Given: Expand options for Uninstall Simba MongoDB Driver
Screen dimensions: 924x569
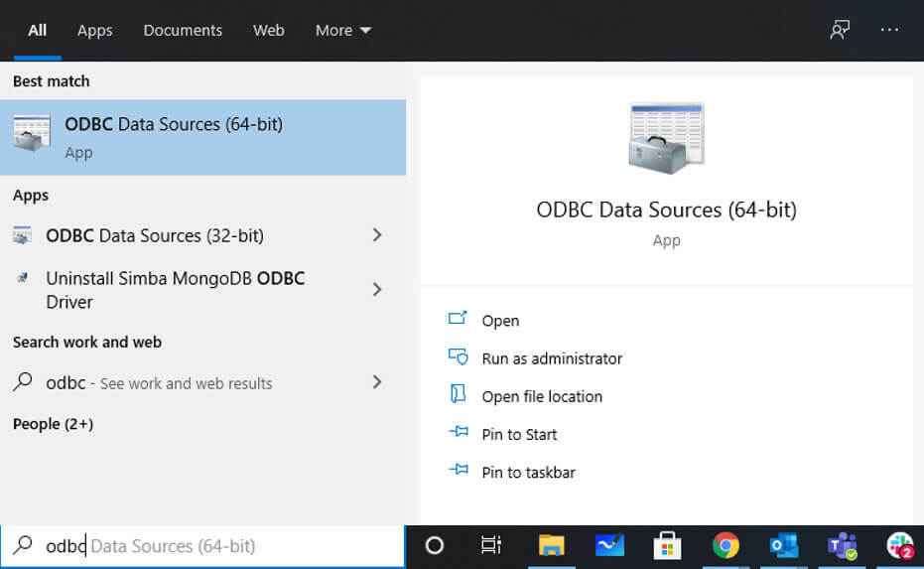Looking at the screenshot, I should [377, 289].
